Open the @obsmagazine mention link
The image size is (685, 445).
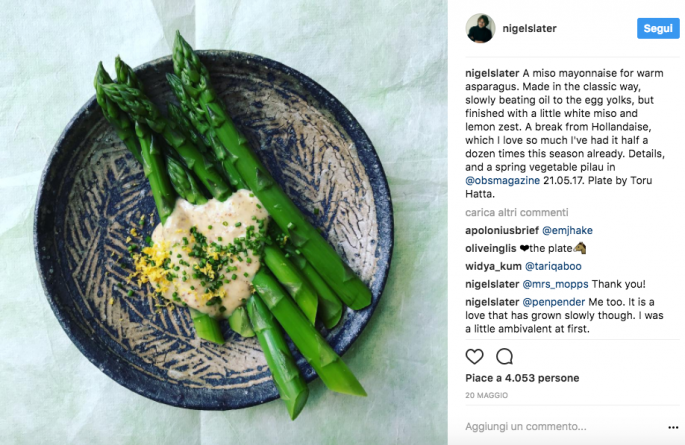tap(502, 180)
